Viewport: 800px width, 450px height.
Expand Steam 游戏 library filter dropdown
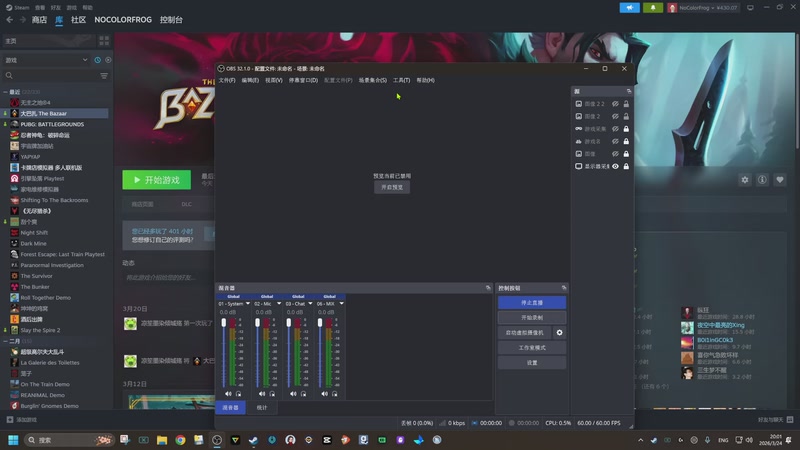coord(85,60)
